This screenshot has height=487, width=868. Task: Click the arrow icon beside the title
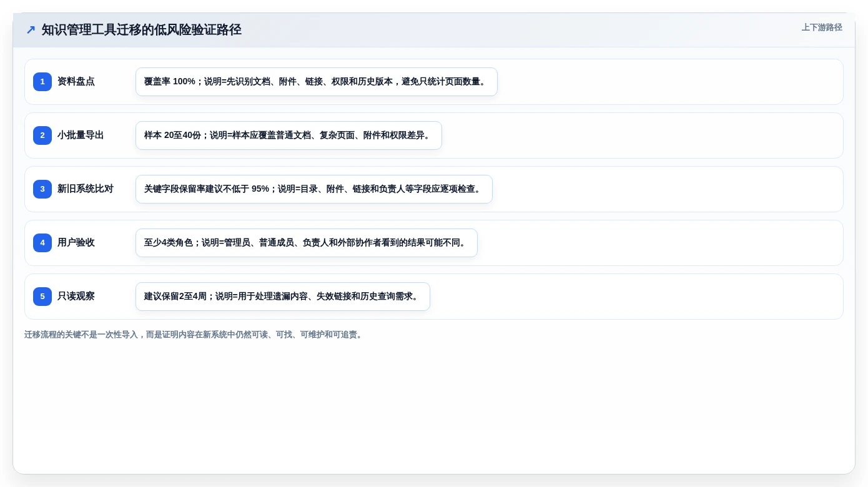coord(31,30)
